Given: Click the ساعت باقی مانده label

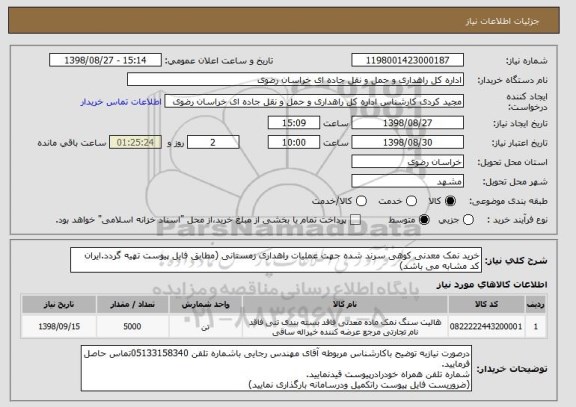Looking at the screenshot, I should (72, 143).
